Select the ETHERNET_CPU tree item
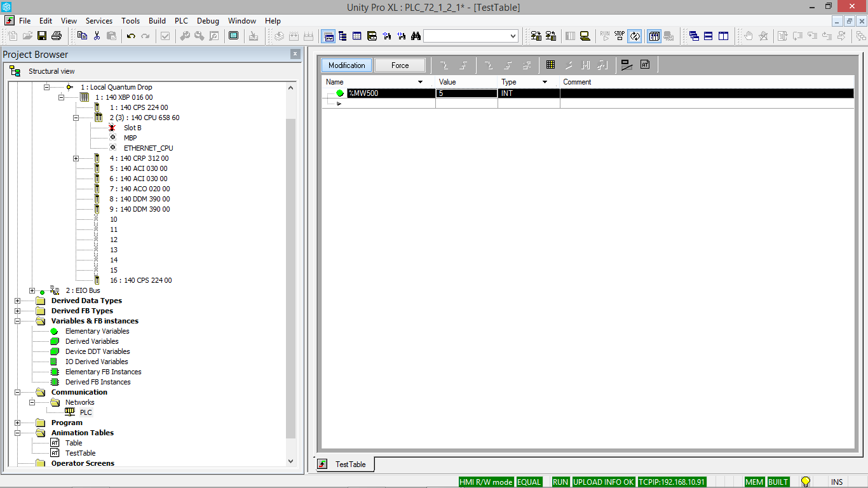This screenshot has height=488, width=868. (149, 148)
